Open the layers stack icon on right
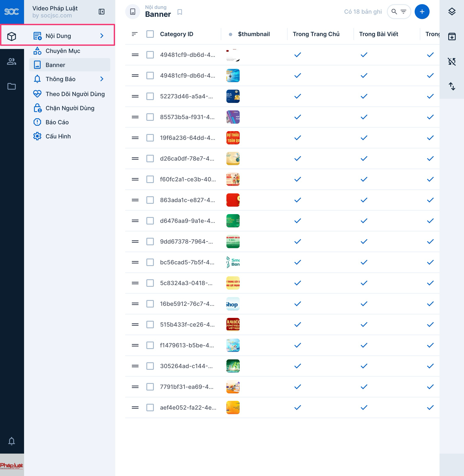The image size is (464, 476). pyautogui.click(x=452, y=12)
